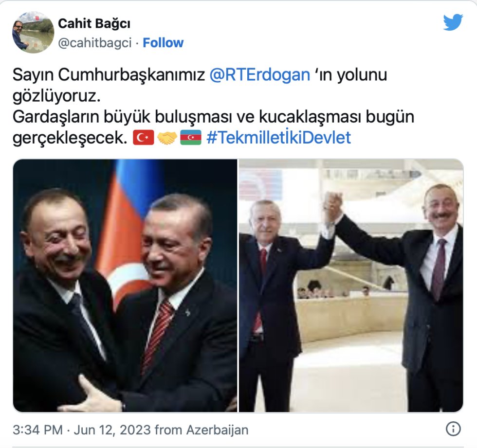Click the Azerbaijan flag emoji

pos(191,138)
